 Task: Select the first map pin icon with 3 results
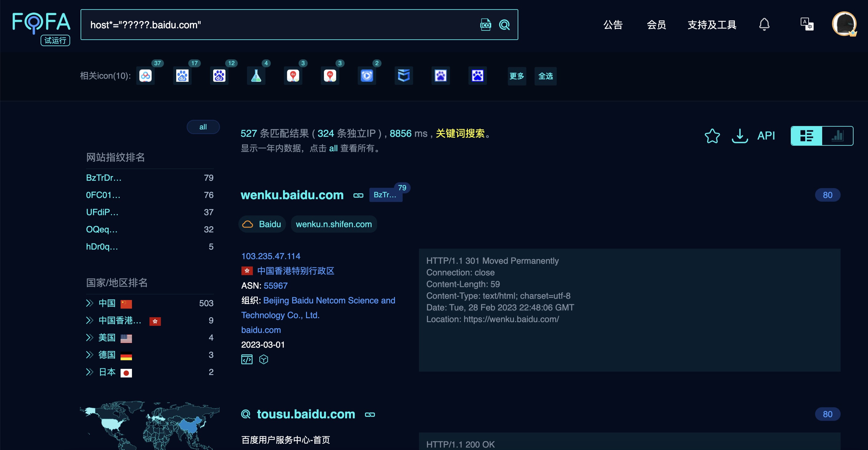click(x=293, y=76)
